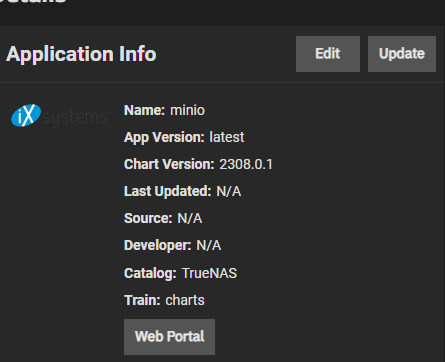Select the Name value minio
Screen dimensions: 445x362
click(187, 110)
